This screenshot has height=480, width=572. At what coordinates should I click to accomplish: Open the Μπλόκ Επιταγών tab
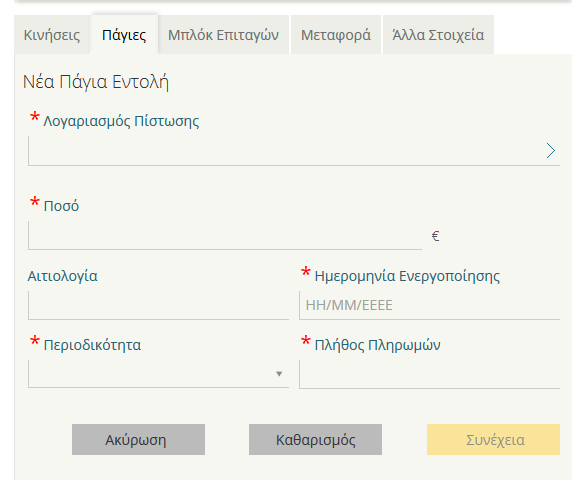click(223, 35)
